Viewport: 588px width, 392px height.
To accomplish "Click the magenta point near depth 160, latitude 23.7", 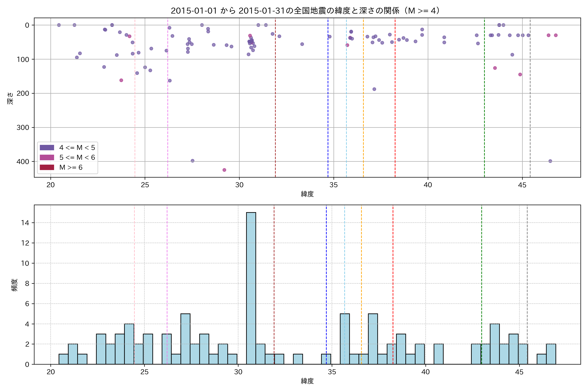I will coord(121,80).
